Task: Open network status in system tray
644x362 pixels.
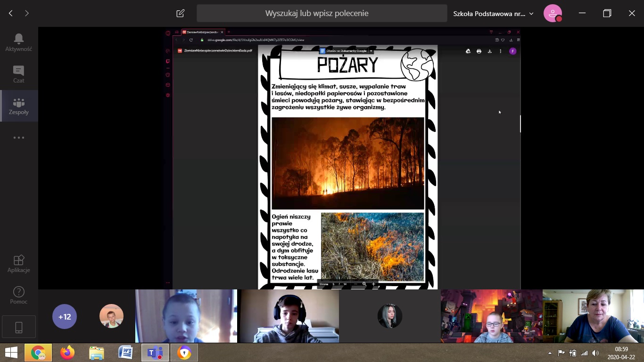Action: tap(584, 353)
